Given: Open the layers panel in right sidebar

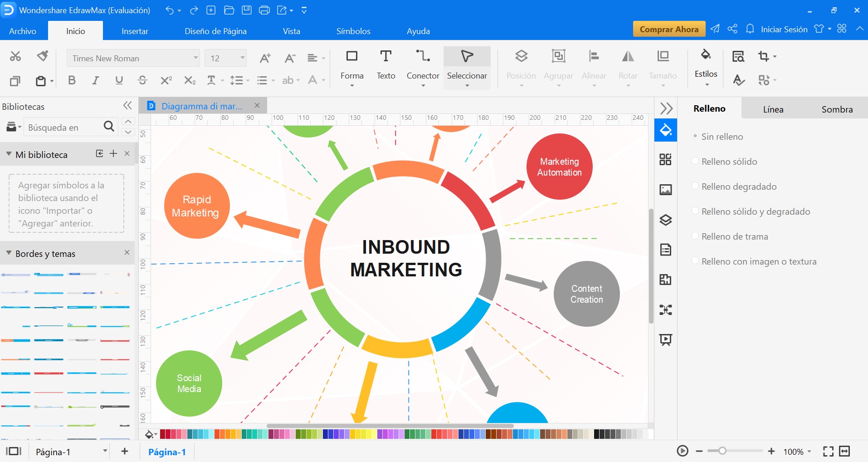Looking at the screenshot, I should coord(666,220).
